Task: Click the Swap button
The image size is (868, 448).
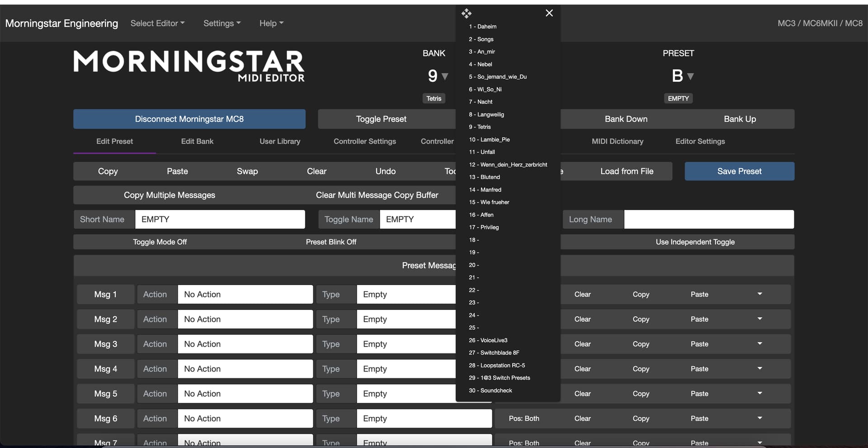Action: pyautogui.click(x=247, y=171)
